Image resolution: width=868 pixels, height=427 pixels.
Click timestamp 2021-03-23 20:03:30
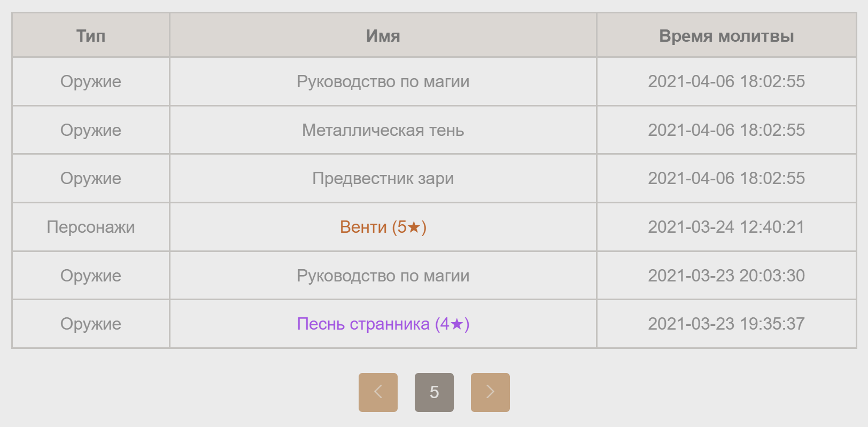pyautogui.click(x=726, y=276)
